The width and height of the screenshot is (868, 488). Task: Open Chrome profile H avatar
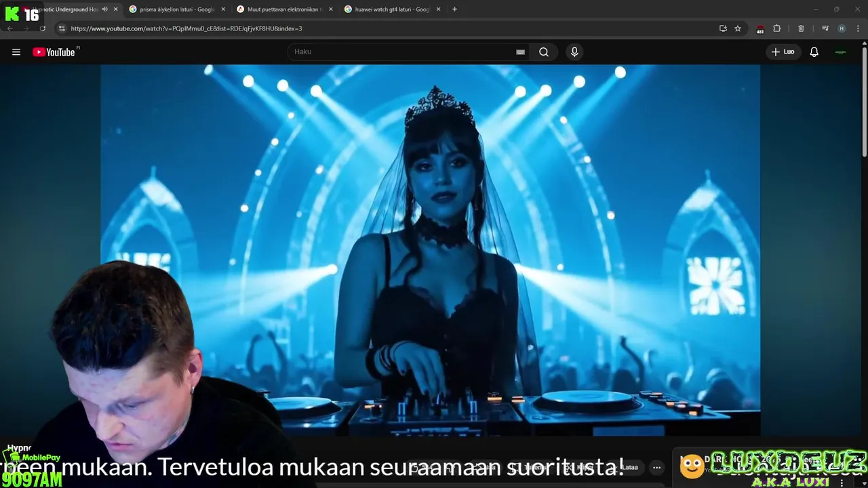pos(842,28)
